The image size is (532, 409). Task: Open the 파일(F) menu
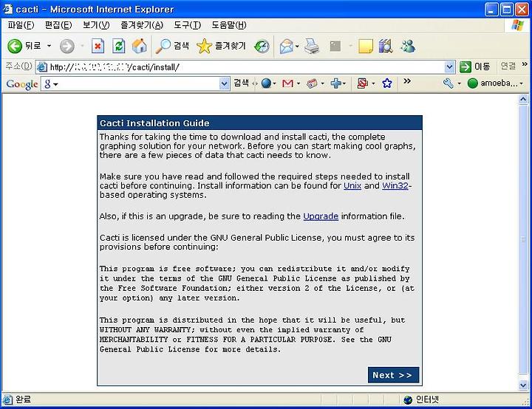point(21,25)
